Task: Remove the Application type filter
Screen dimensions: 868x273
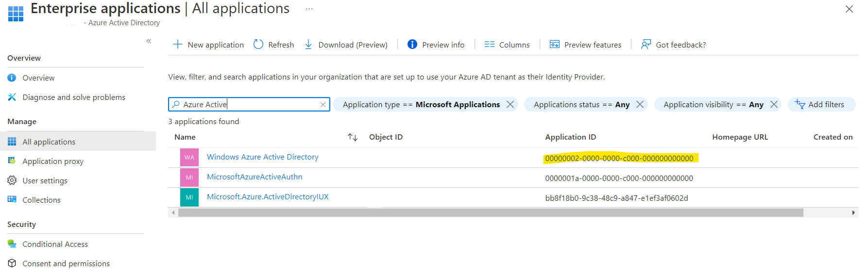Action: [x=510, y=104]
